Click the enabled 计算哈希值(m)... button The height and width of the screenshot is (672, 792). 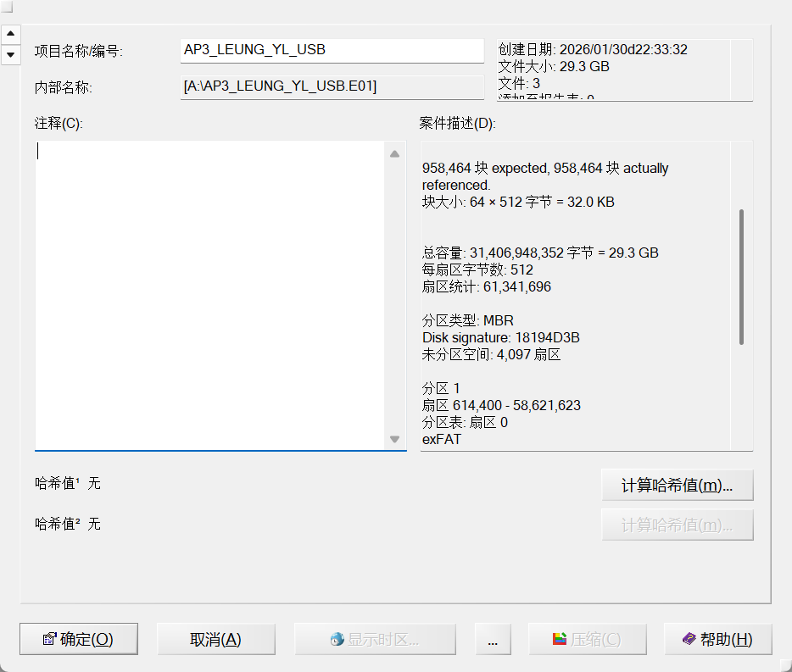pyautogui.click(x=677, y=486)
